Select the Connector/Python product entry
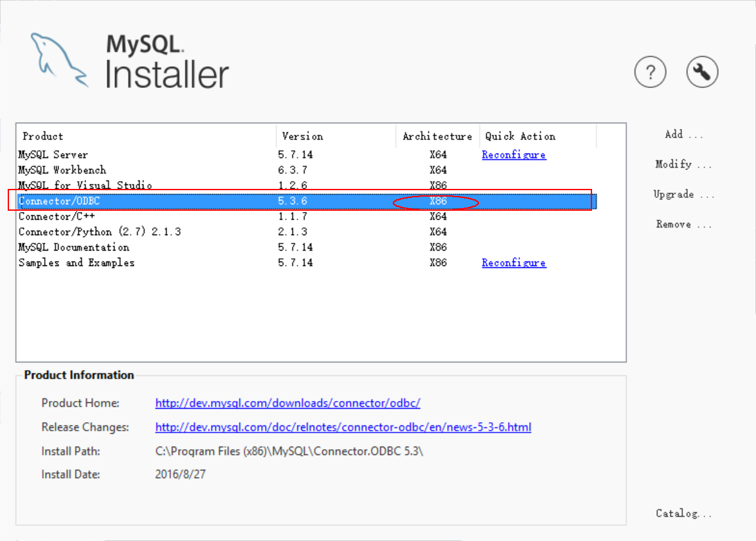 pyautogui.click(x=129, y=231)
